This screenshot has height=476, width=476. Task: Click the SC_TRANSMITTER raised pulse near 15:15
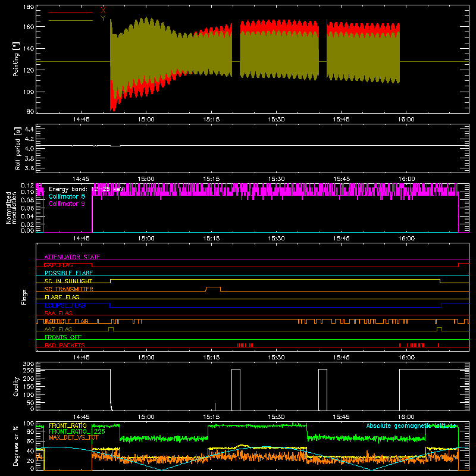point(213,289)
